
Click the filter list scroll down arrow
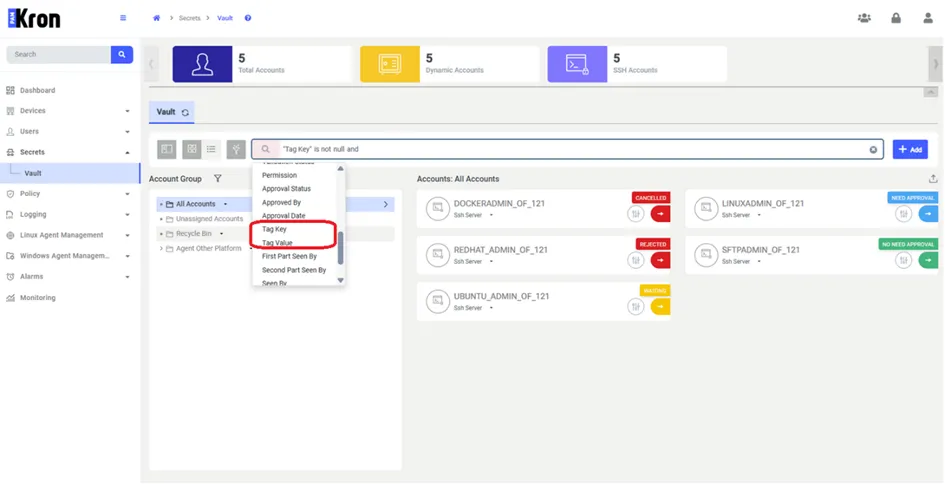pos(341,280)
